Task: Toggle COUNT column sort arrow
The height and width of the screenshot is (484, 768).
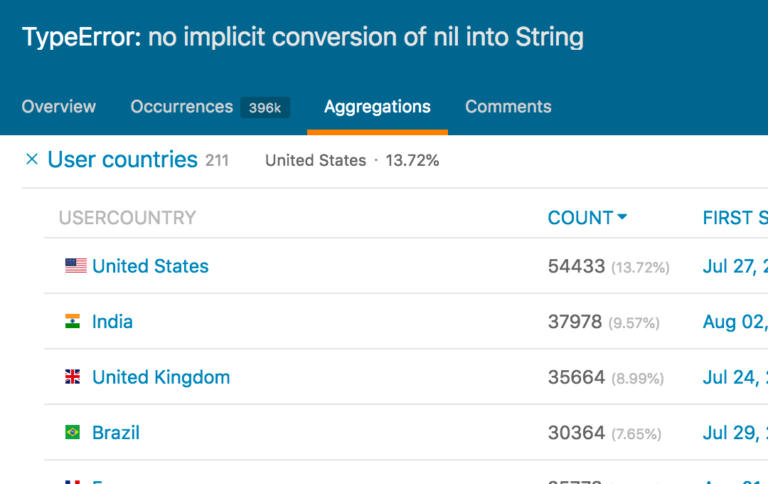Action: (623, 217)
